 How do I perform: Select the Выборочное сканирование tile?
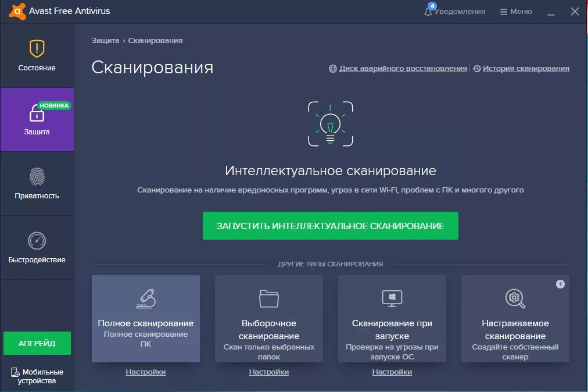point(269,319)
